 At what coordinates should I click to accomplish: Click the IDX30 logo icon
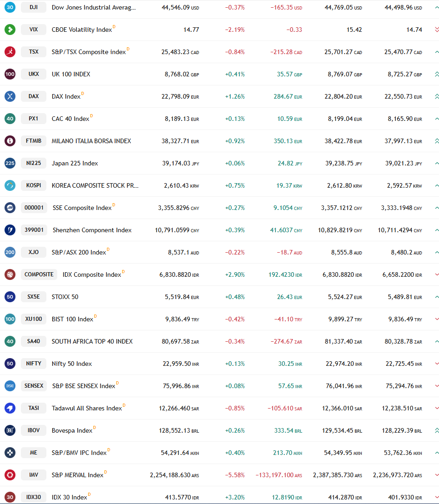[x=10, y=497]
